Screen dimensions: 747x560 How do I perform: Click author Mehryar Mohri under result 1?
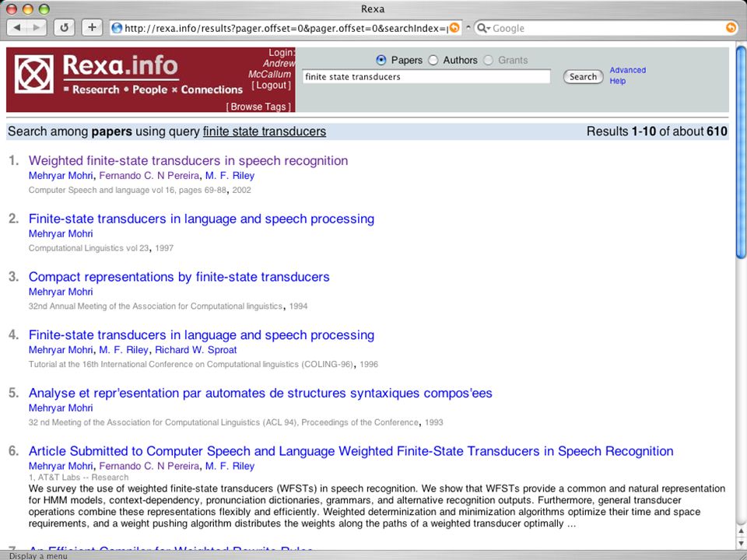click(61, 176)
